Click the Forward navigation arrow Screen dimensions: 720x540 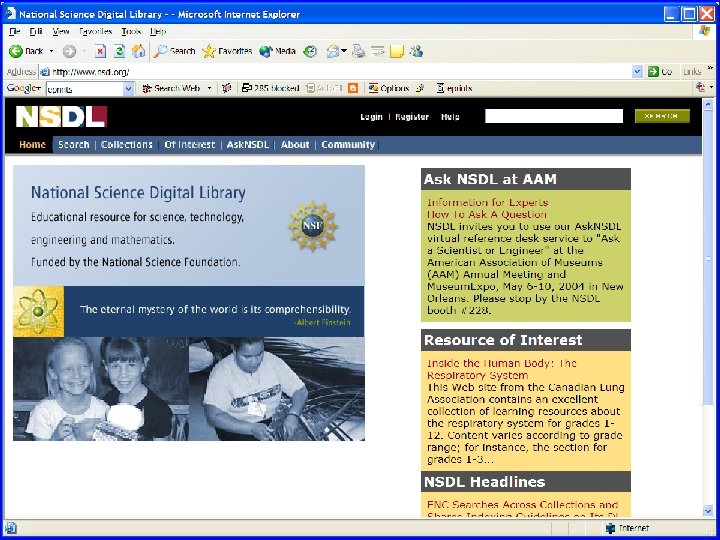click(69, 51)
